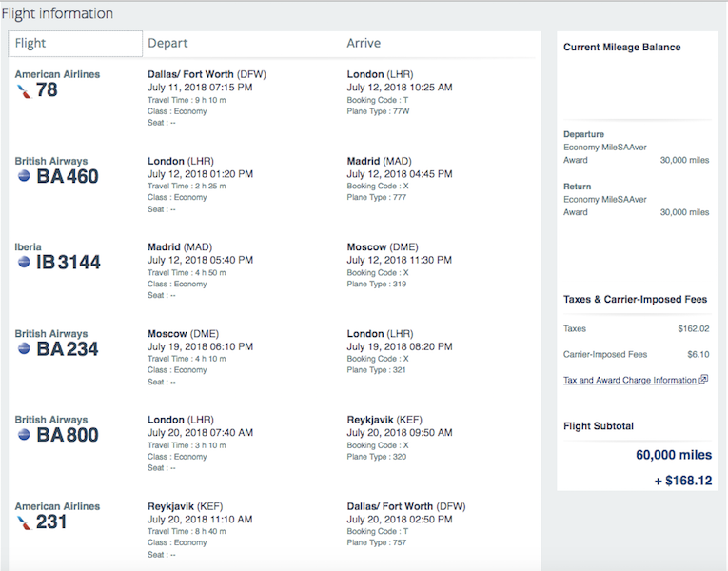Click the American Airlines logo for flight 78
728x571 pixels.
[x=23, y=90]
